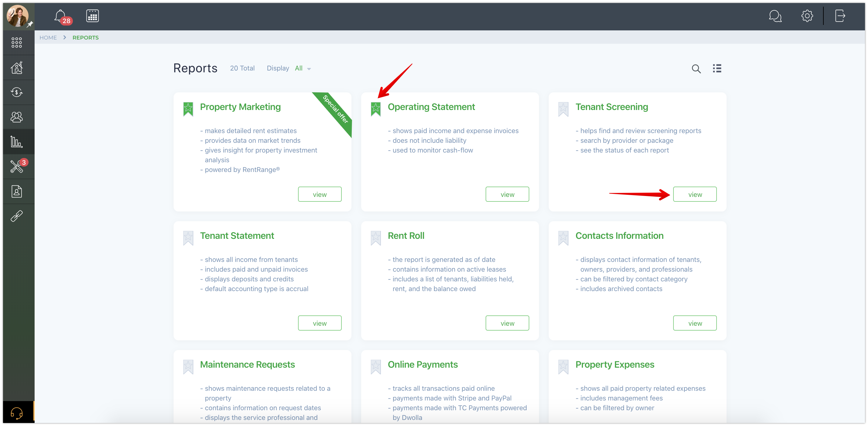The width and height of the screenshot is (868, 426).
Task: Open the applications document icon in sidebar
Action: (16, 191)
